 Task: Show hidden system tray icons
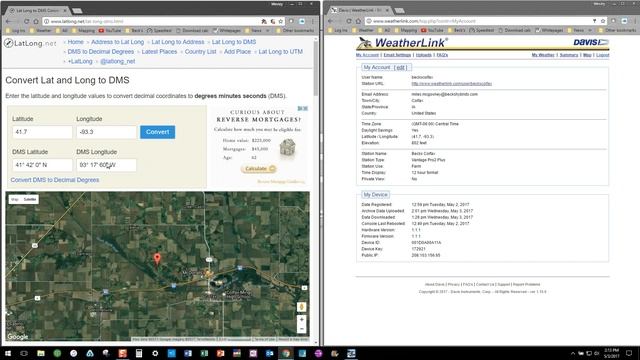tap(573, 353)
